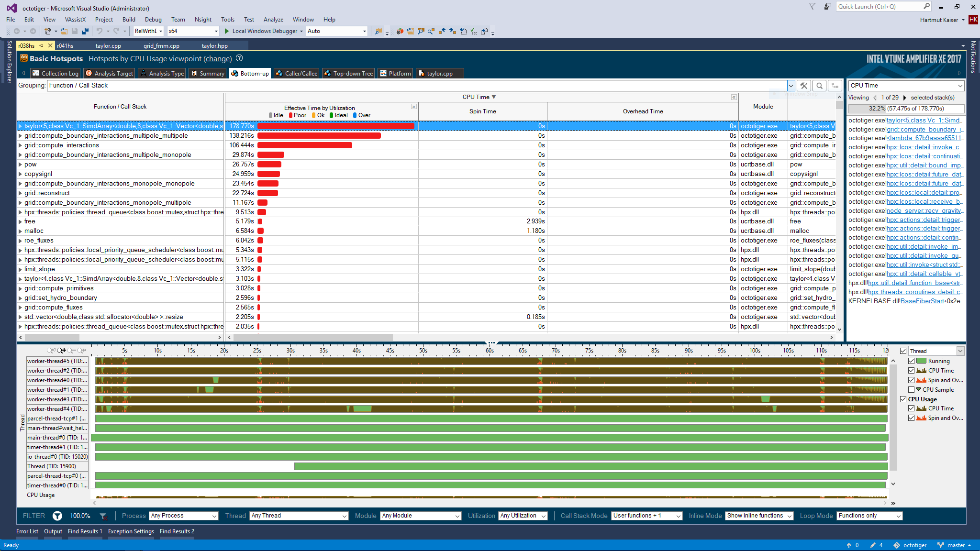Screen dimensions: 980x551
Task: Open the VAssistX menu
Action: (x=75, y=20)
